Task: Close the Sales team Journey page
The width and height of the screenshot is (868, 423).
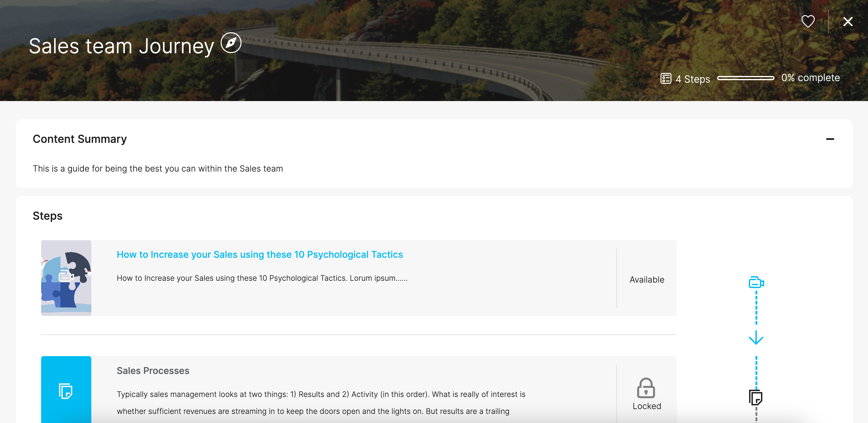Action: (847, 21)
